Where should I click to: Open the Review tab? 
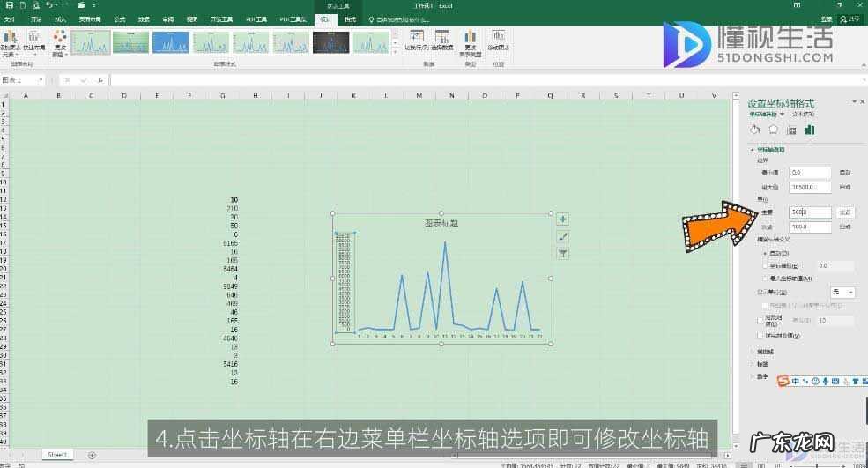click(x=168, y=19)
